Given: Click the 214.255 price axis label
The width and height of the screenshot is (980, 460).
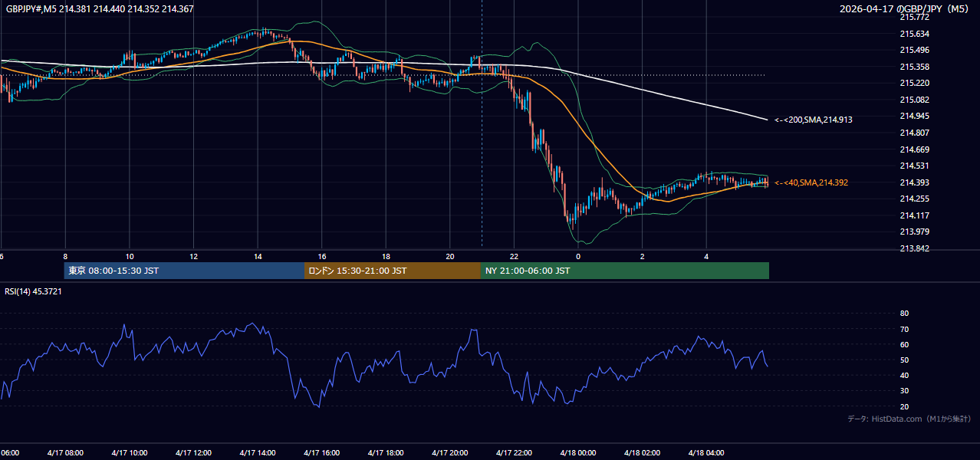Looking at the screenshot, I should [x=914, y=199].
